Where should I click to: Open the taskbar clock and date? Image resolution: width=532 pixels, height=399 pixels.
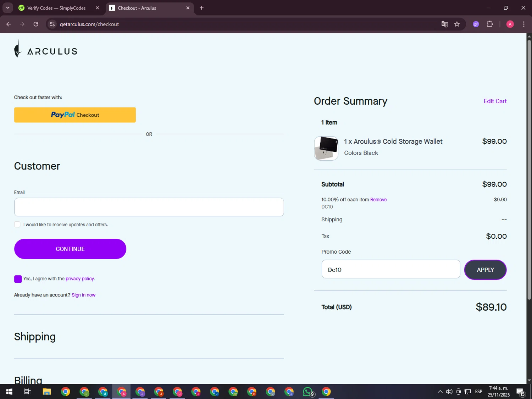pyautogui.click(x=499, y=392)
